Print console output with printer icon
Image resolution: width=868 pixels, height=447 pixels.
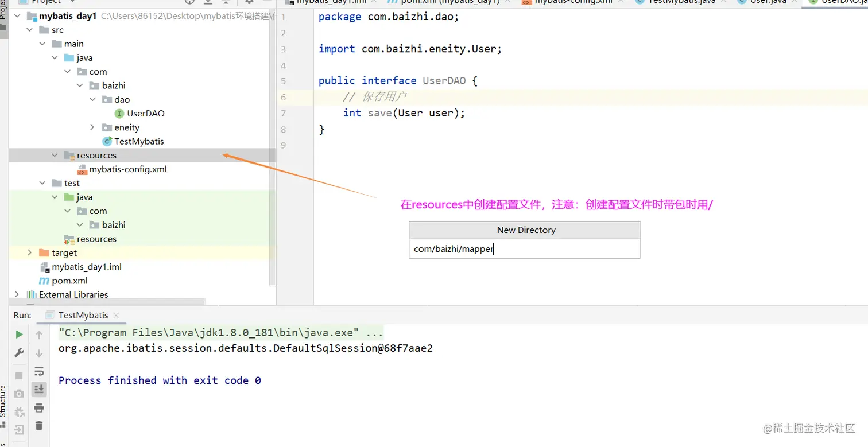coord(39,408)
